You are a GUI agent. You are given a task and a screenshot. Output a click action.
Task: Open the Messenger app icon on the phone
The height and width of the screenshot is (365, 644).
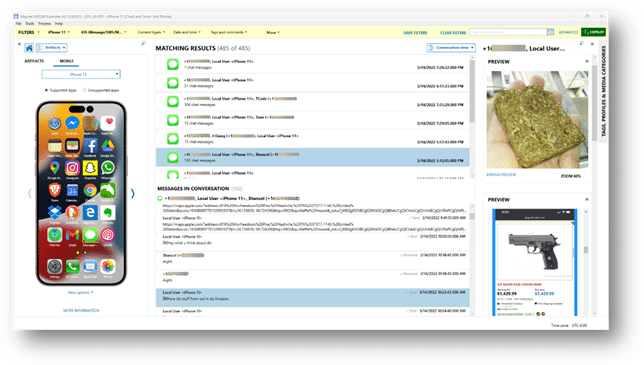pos(72,123)
